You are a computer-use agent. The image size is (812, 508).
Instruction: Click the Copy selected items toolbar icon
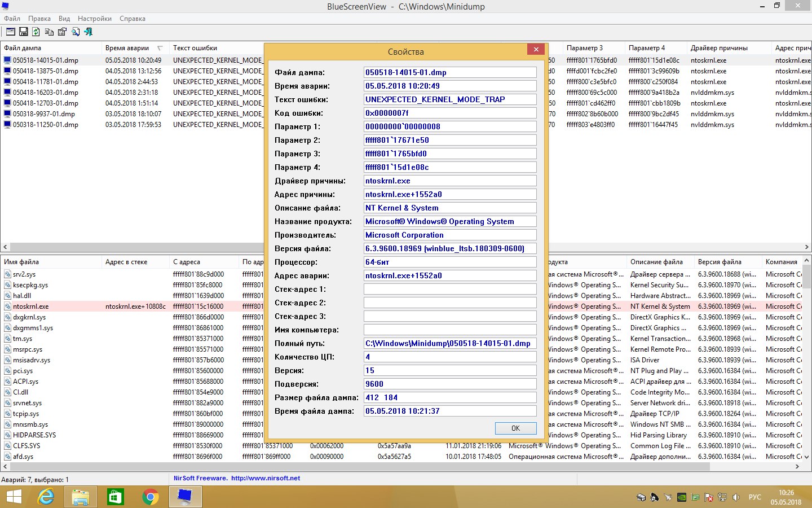pyautogui.click(x=49, y=32)
